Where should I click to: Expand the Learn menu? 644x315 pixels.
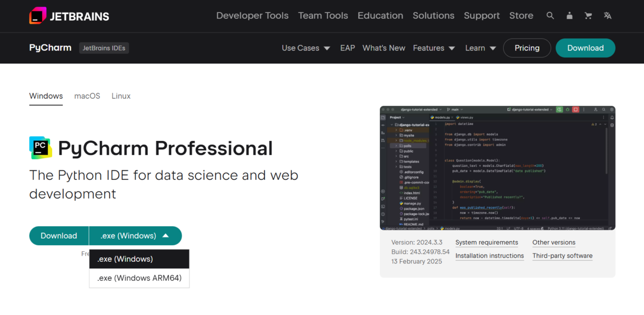(480, 48)
